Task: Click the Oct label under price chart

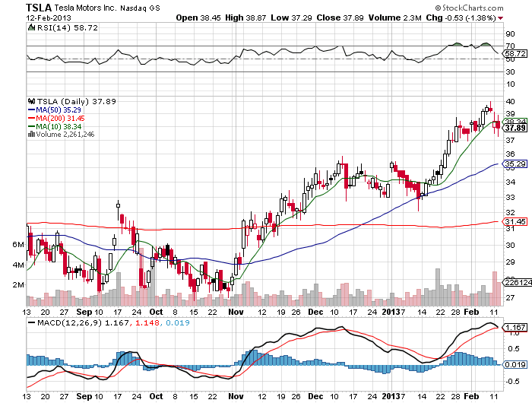Action: coord(157,312)
